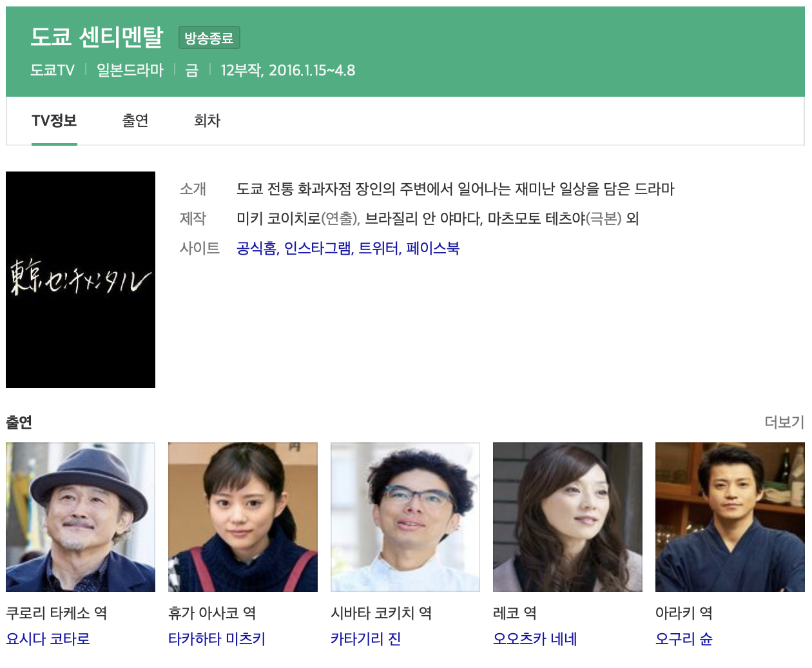Viewport: 812px width, 668px height.
Task: Click the 소개 description text
Action: point(456,189)
